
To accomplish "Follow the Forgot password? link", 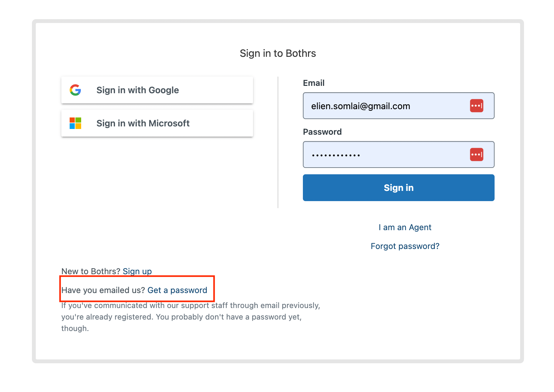I will tap(405, 246).
